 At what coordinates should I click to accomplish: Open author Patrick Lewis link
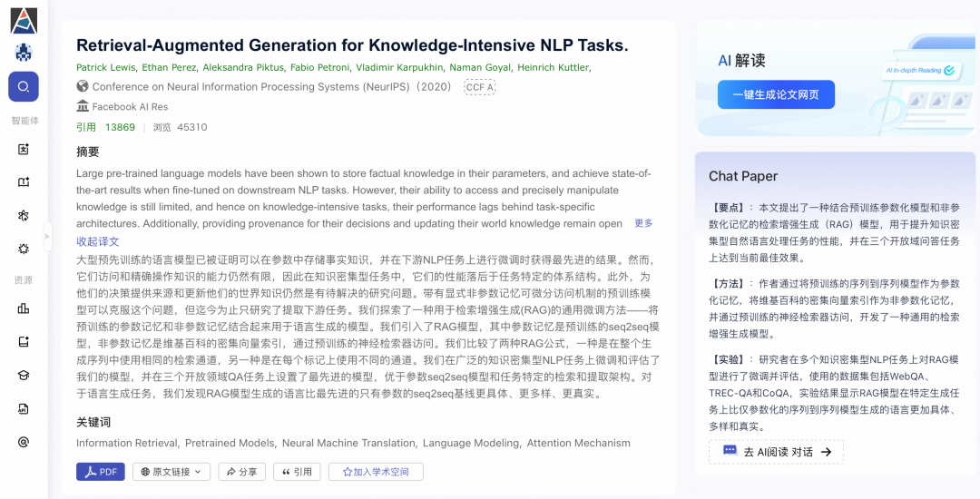click(x=105, y=67)
